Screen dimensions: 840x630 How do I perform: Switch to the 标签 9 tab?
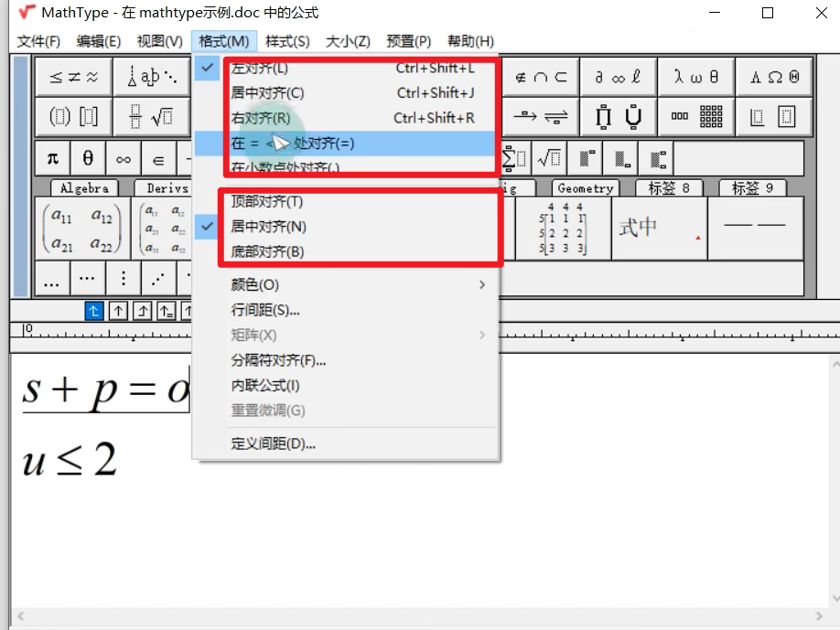pos(752,188)
